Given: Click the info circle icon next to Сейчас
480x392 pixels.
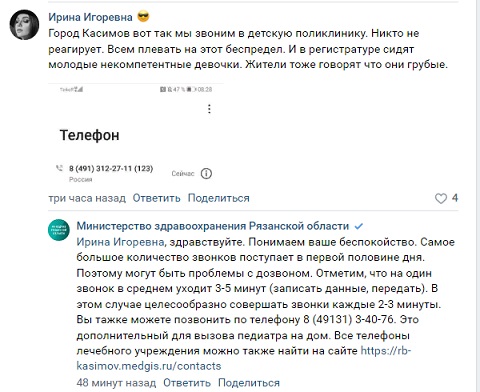Looking at the screenshot, I should click(206, 173).
